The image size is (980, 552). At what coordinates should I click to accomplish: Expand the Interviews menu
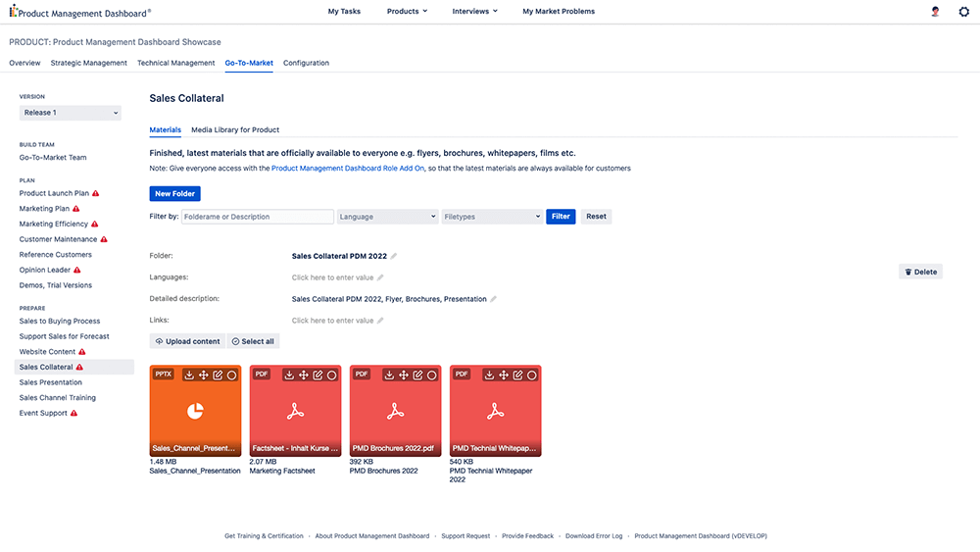coord(475,11)
